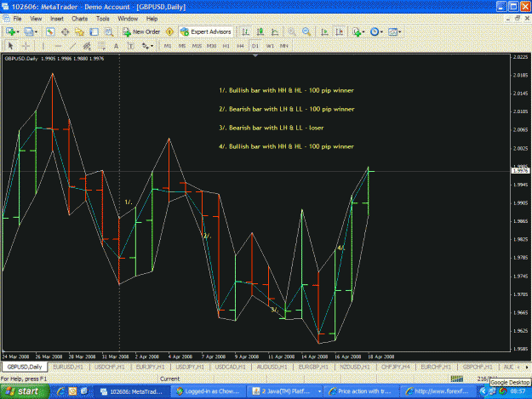Show the Market Watch window

point(50,31)
